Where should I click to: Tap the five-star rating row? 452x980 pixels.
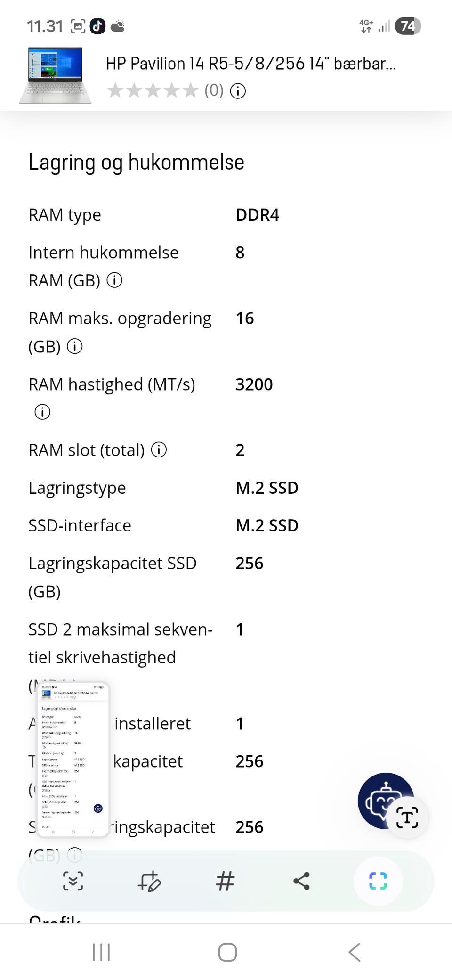coord(153,90)
